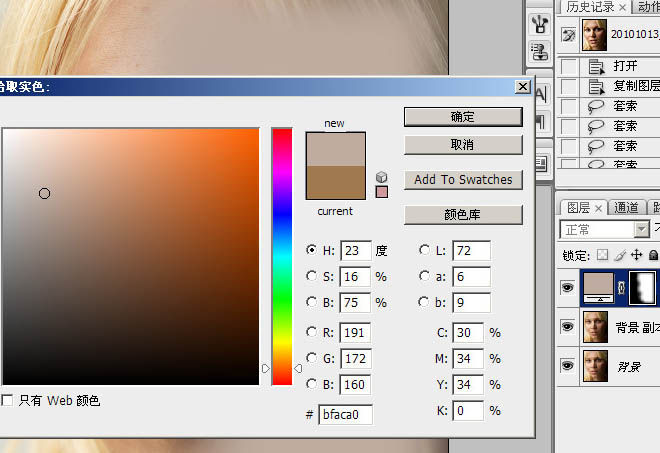Image resolution: width=660 pixels, height=453 pixels.
Task: Hide the 背景 副本 layer via eye icon
Action: click(x=568, y=326)
